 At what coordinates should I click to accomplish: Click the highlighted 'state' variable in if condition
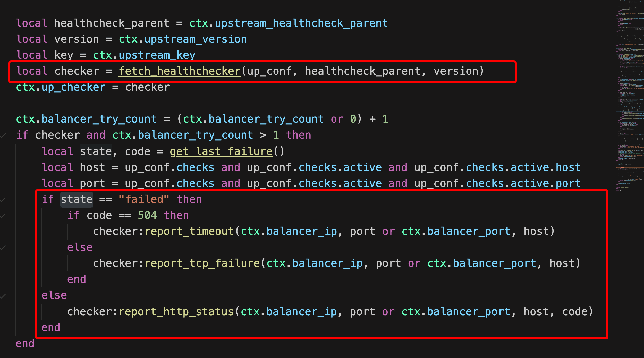coord(77,200)
